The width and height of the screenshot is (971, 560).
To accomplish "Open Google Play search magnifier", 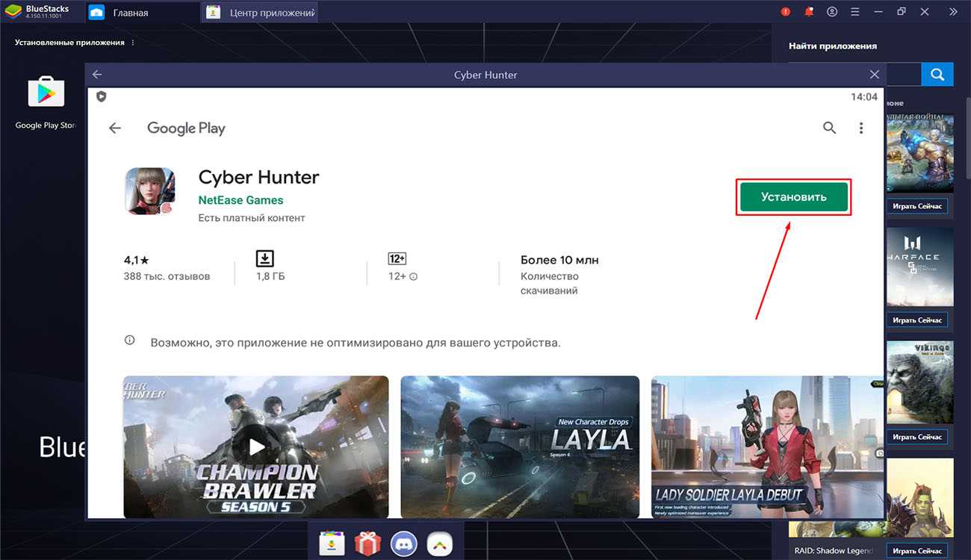I will pyautogui.click(x=829, y=128).
